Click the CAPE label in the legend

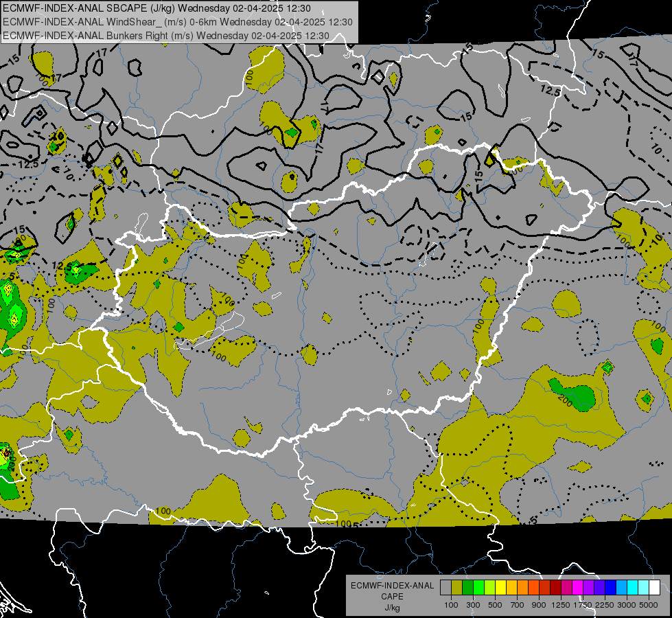coord(392,597)
